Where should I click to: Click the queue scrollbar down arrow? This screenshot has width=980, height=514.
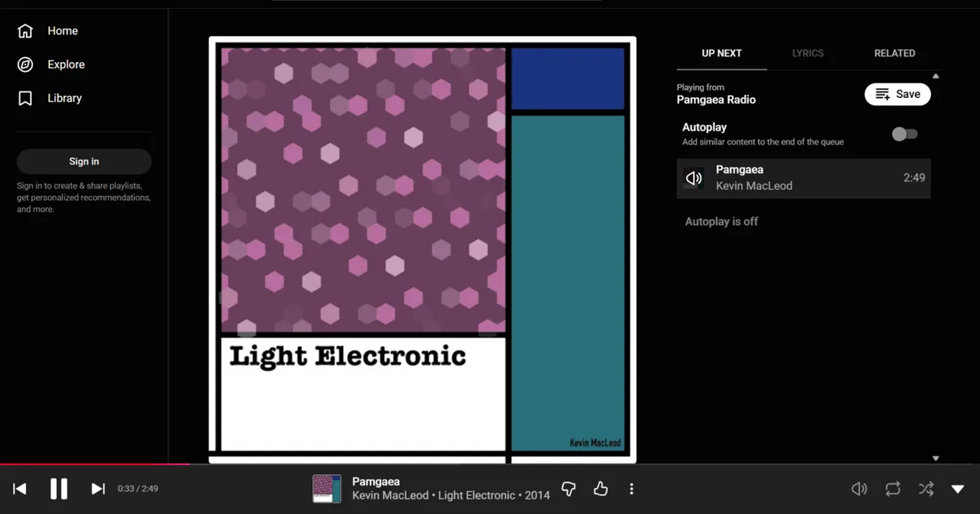tap(936, 459)
